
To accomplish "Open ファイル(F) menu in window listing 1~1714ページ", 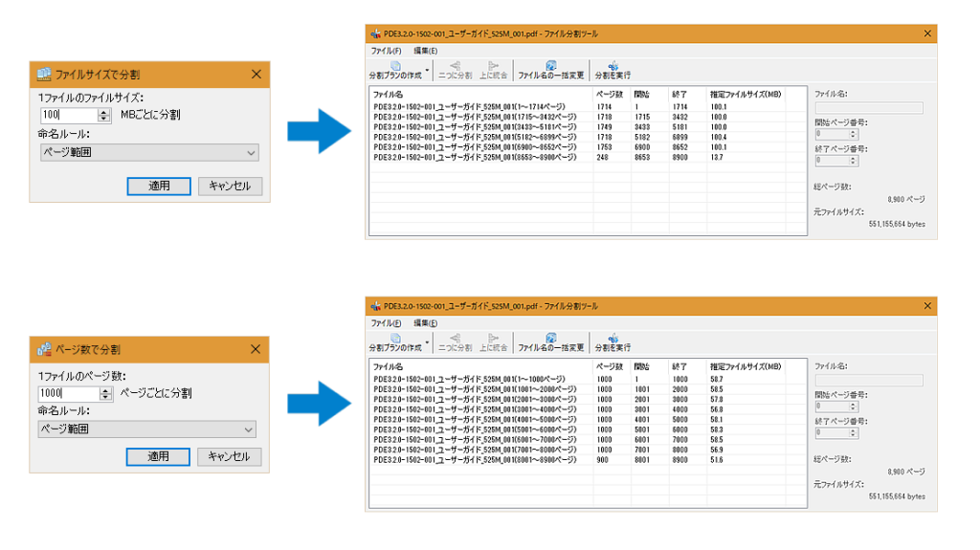I will pos(386,50).
